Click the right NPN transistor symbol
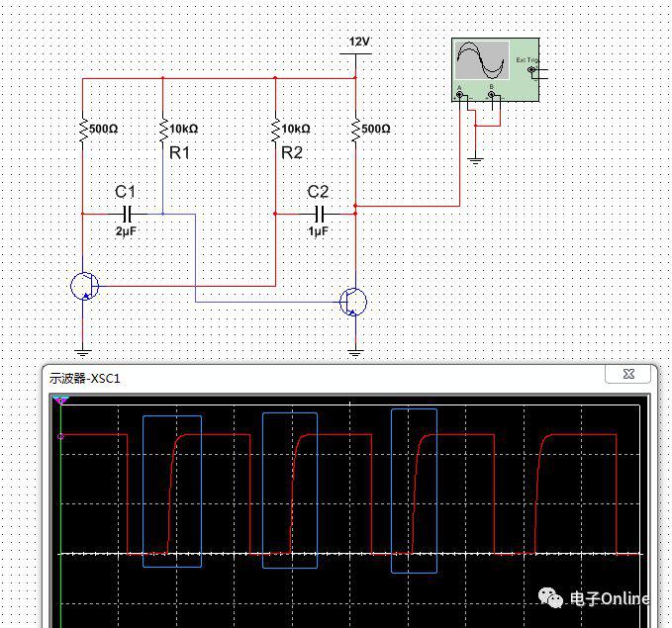This screenshot has width=672, height=628. click(352, 302)
